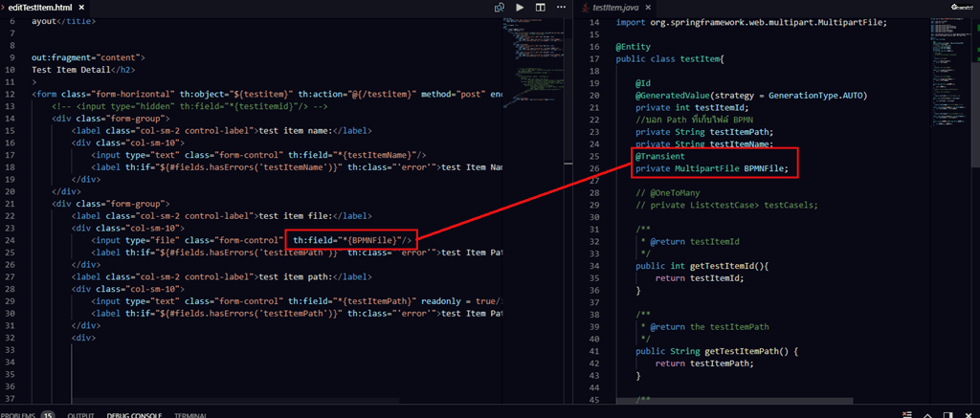Open the DEBUG CONSOLE panel tab
This screenshot has height=418, width=980.
[x=134, y=415]
